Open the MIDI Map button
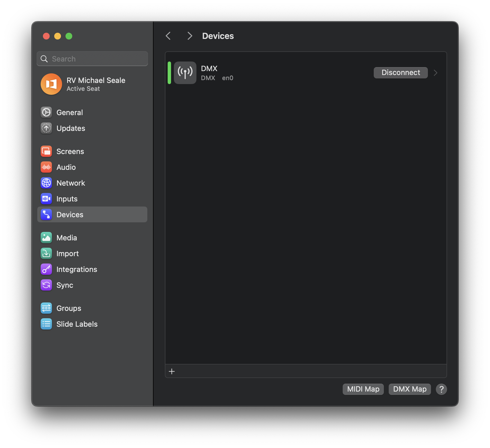The width and height of the screenshot is (490, 448). click(x=363, y=389)
